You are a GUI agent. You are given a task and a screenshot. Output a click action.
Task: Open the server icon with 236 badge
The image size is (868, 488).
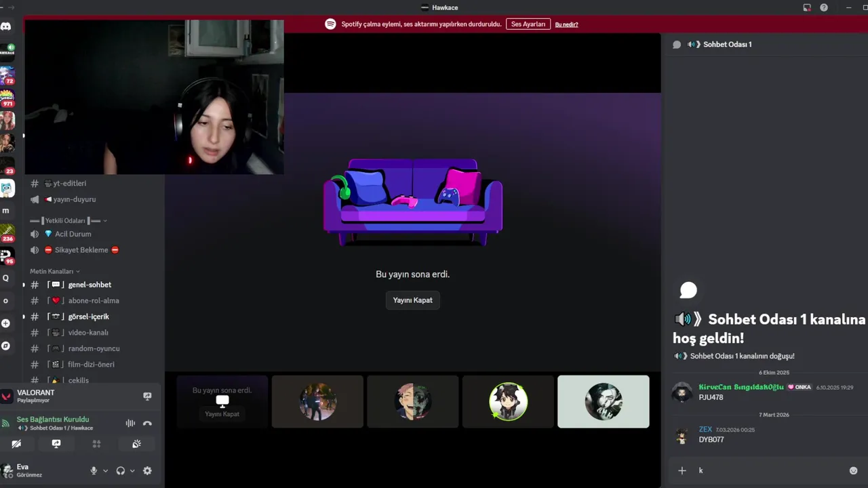pyautogui.click(x=7, y=233)
